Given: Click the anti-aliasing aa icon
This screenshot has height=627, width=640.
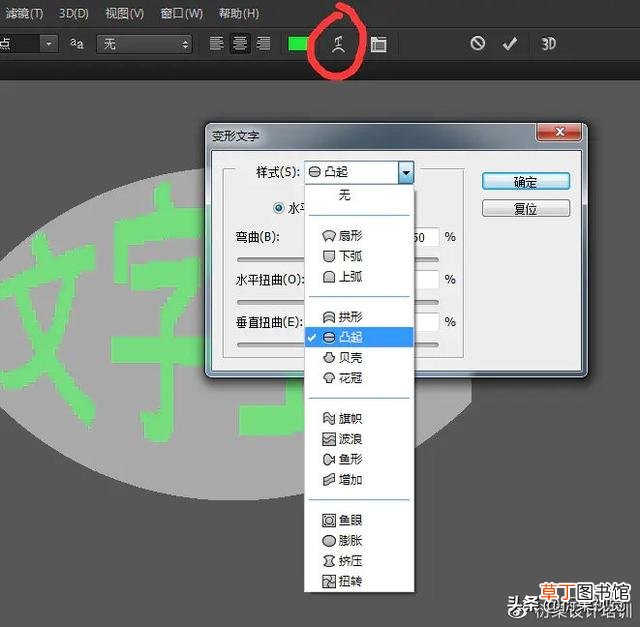Looking at the screenshot, I should pos(77,43).
